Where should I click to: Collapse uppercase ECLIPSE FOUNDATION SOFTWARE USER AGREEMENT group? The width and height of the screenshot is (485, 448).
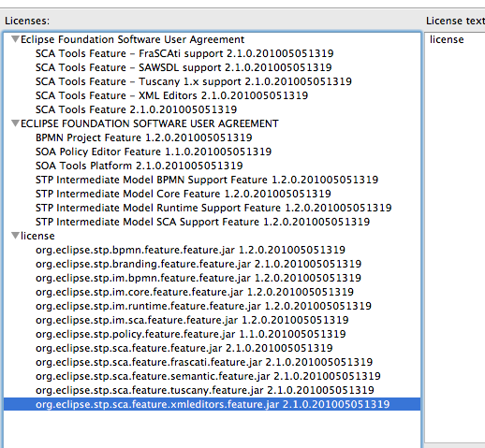click(x=15, y=123)
